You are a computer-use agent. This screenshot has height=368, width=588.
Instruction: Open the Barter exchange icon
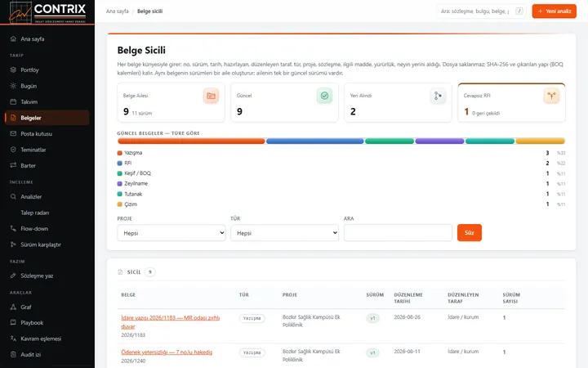click(13, 165)
